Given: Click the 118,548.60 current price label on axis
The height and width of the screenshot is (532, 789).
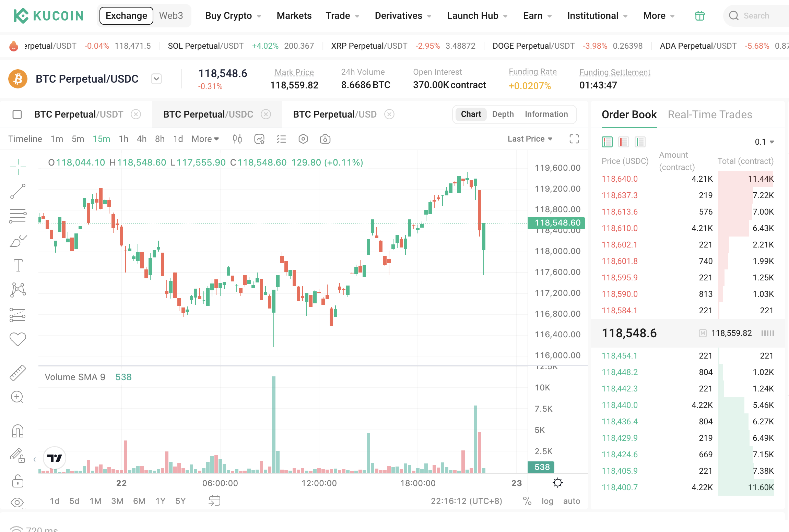Looking at the screenshot, I should click(x=557, y=223).
